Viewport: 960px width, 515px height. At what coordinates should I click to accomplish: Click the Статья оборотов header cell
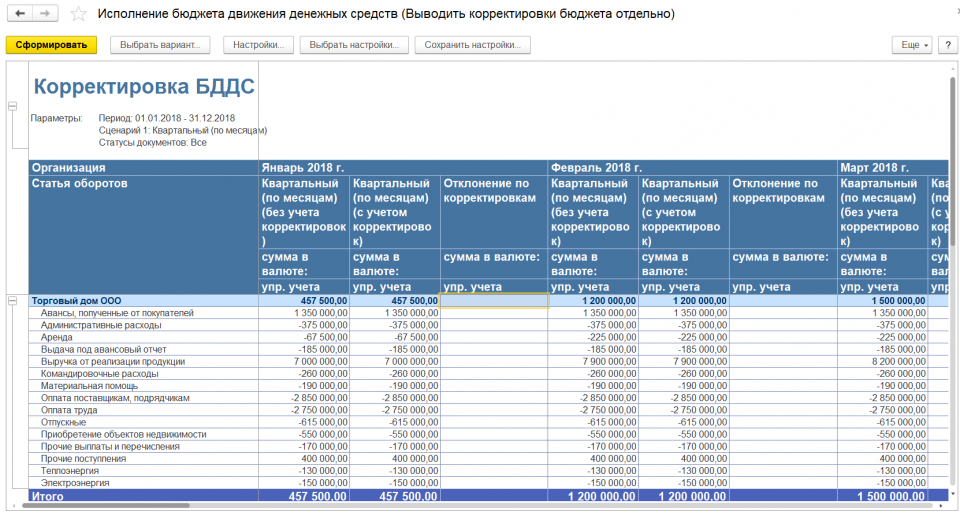pos(143,235)
